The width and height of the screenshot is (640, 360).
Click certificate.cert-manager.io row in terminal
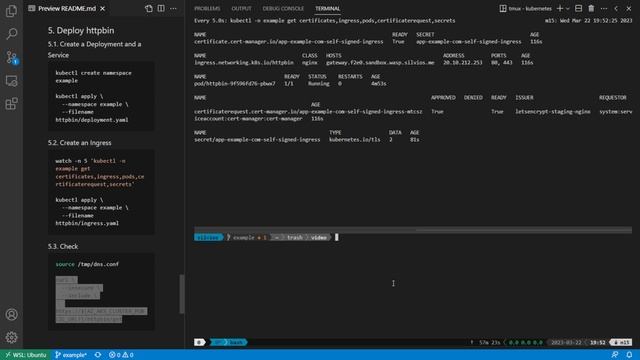[368, 42]
